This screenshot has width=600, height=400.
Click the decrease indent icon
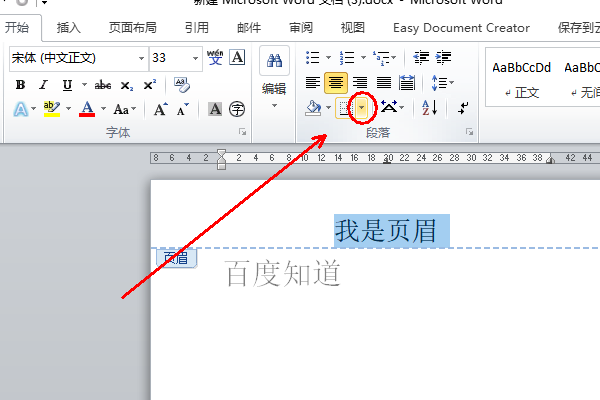point(421,58)
